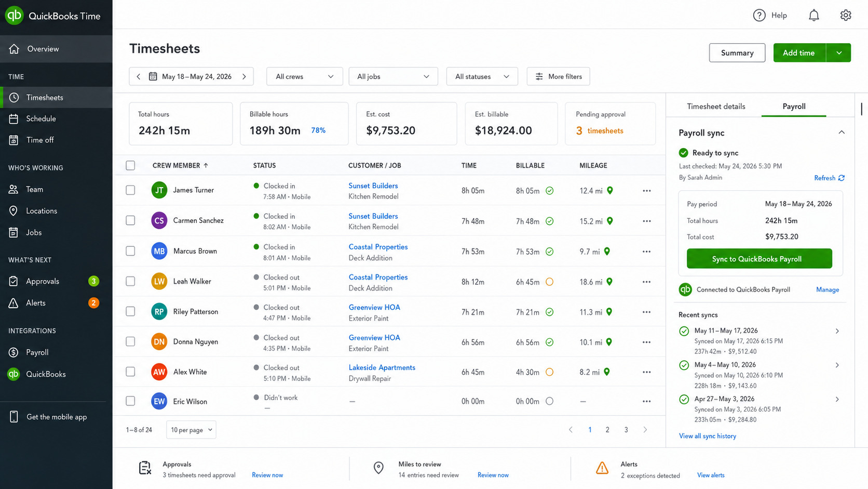
Task: Open the All statuses dropdown
Action: point(482,76)
